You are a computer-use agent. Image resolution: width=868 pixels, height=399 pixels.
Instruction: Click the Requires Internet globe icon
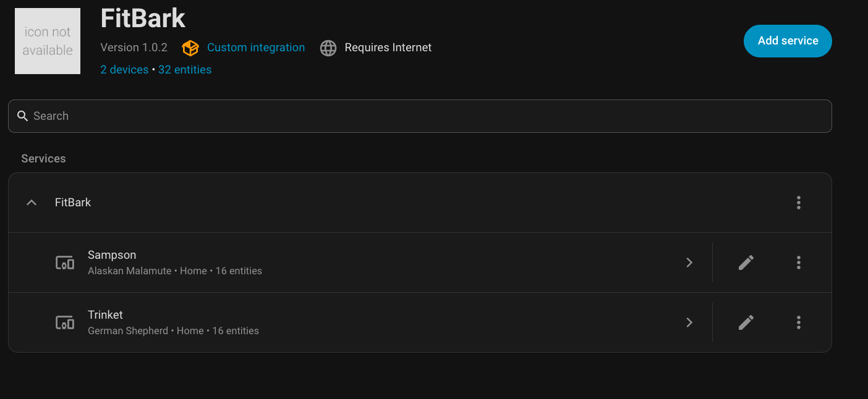tap(328, 48)
